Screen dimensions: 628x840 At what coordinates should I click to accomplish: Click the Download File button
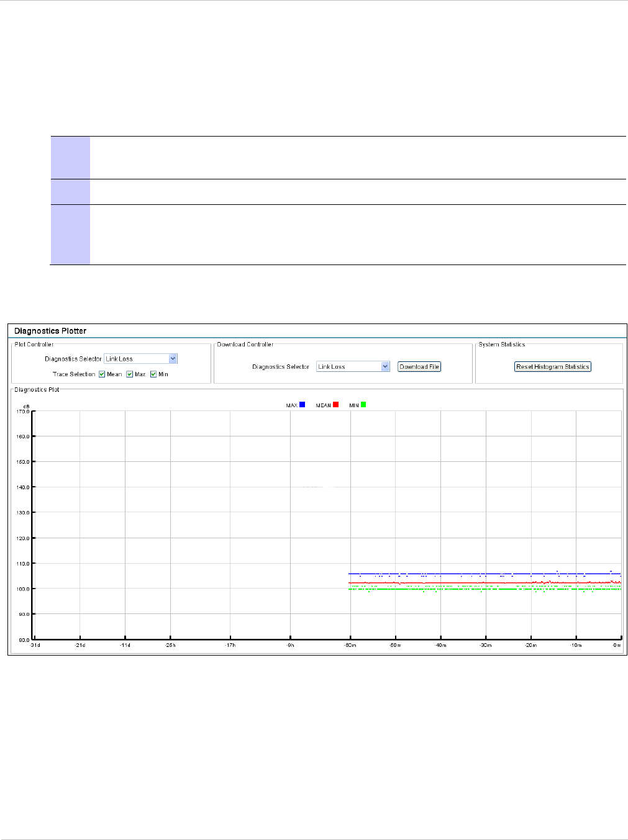coord(419,367)
